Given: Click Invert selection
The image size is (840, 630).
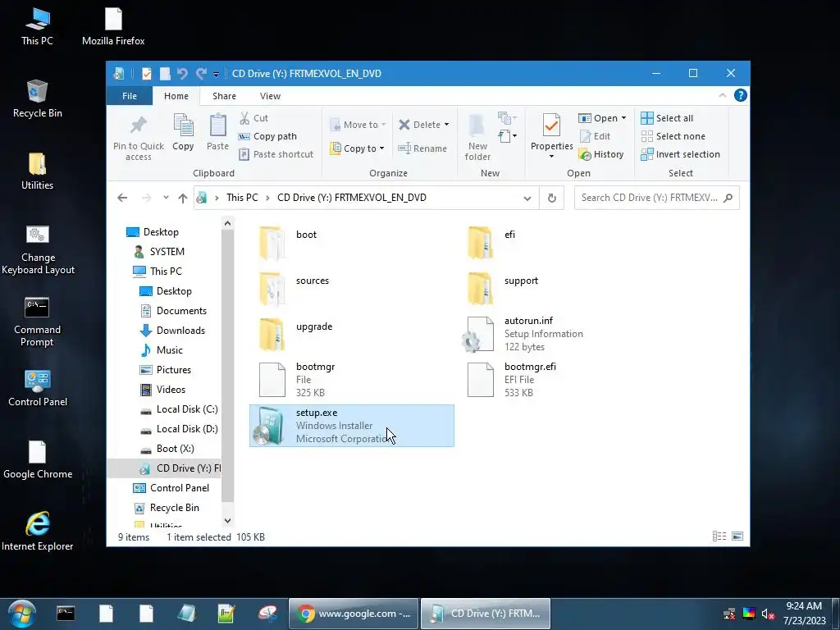Looking at the screenshot, I should click(680, 154).
